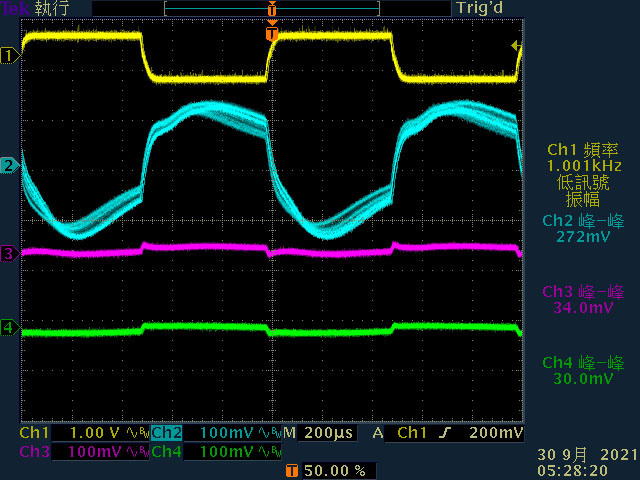Click the Ch4 coupling bandwidth icon
Image resolution: width=640 pixels, height=480 pixels.
tap(270, 451)
